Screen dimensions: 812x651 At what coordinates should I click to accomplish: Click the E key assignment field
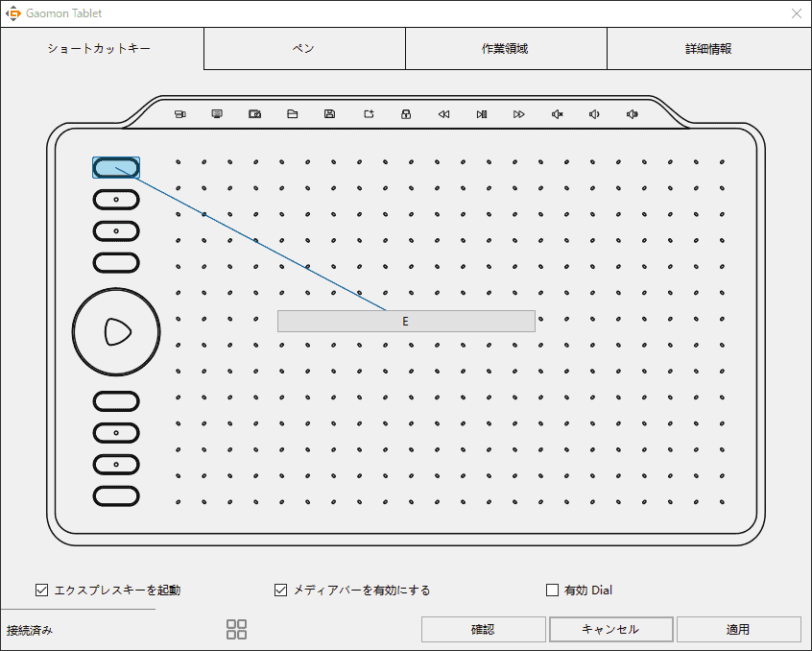tap(406, 321)
